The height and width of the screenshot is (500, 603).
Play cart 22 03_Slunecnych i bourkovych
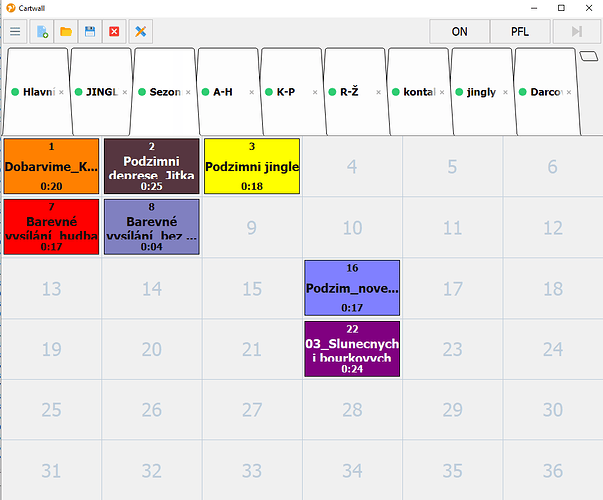pyautogui.click(x=352, y=349)
